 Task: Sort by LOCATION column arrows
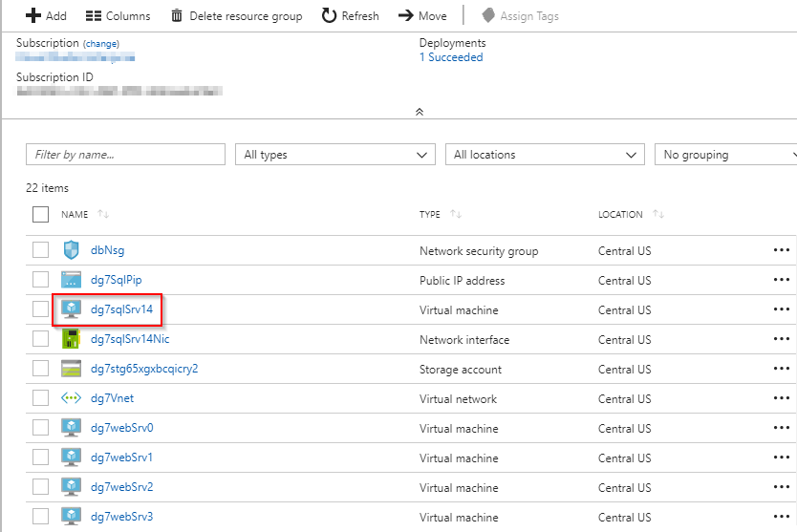tap(658, 215)
